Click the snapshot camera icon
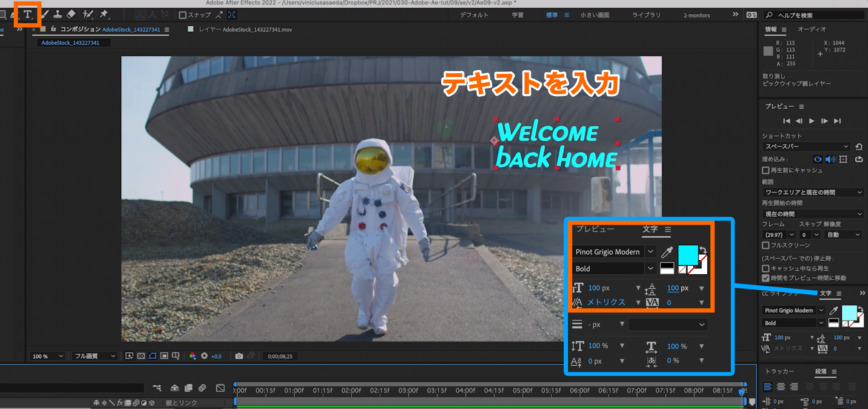This screenshot has width=868, height=409. tap(239, 356)
